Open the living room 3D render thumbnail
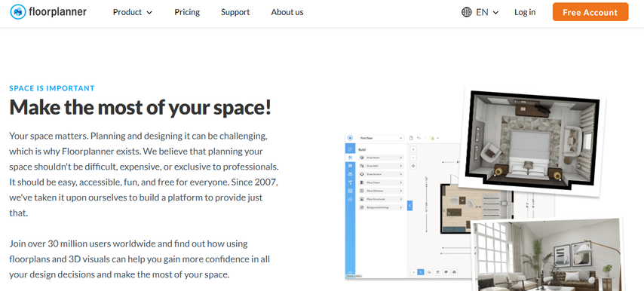The height and width of the screenshot is (291, 644). click(548, 256)
